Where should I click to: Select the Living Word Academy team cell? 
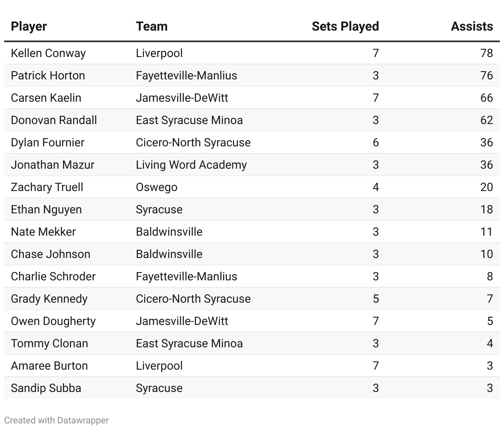[191, 165]
